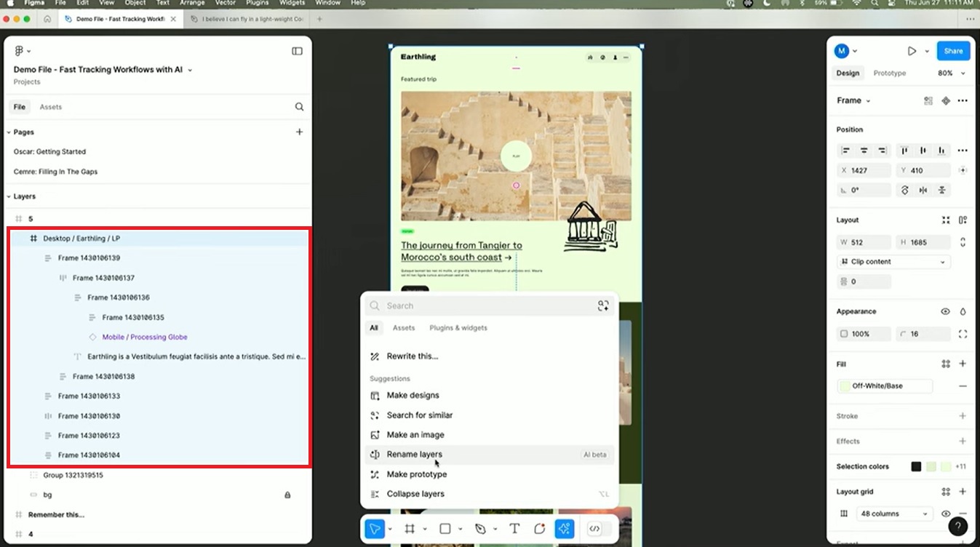Click the AI Actions sparkle tool
The height and width of the screenshot is (547, 980).
(x=565, y=529)
